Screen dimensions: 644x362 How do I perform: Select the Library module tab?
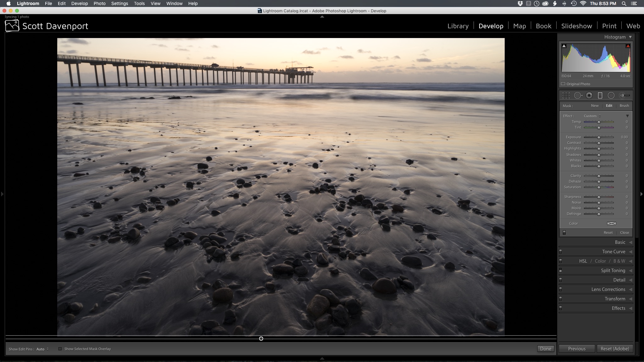(458, 26)
